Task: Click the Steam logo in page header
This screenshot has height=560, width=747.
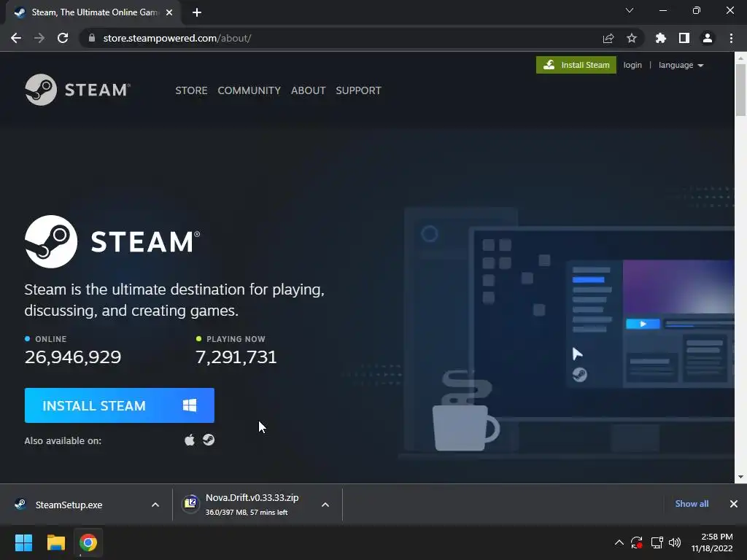Action: pos(77,90)
